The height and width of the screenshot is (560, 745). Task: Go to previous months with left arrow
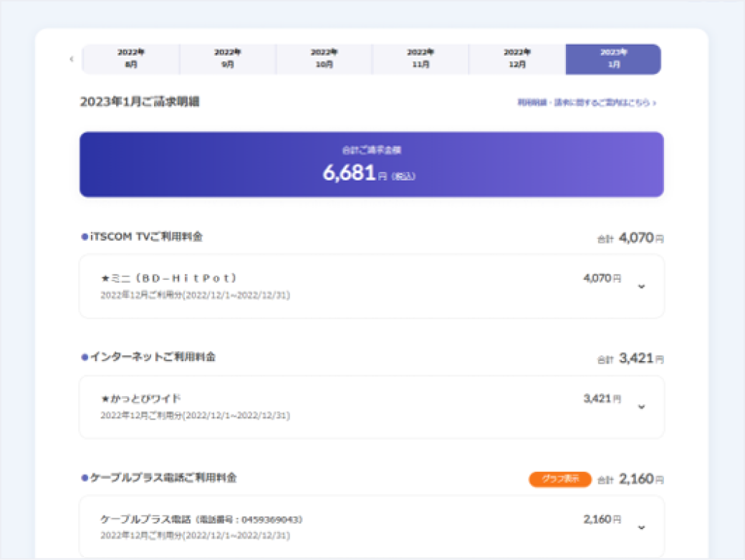click(x=71, y=59)
